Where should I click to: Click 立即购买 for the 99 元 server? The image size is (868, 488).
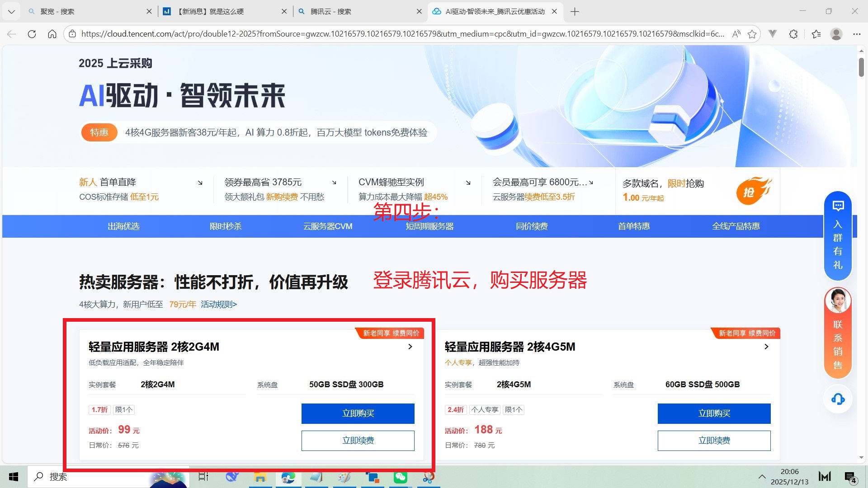[x=358, y=413]
